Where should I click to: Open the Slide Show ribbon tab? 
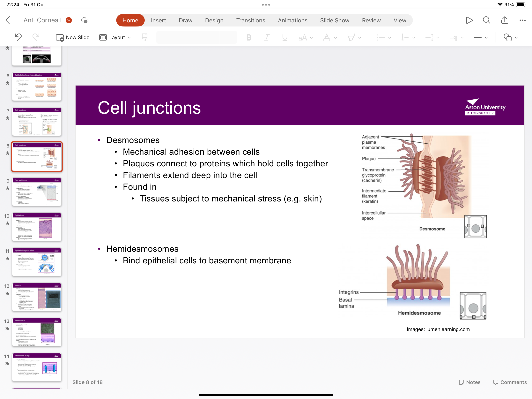(x=335, y=20)
